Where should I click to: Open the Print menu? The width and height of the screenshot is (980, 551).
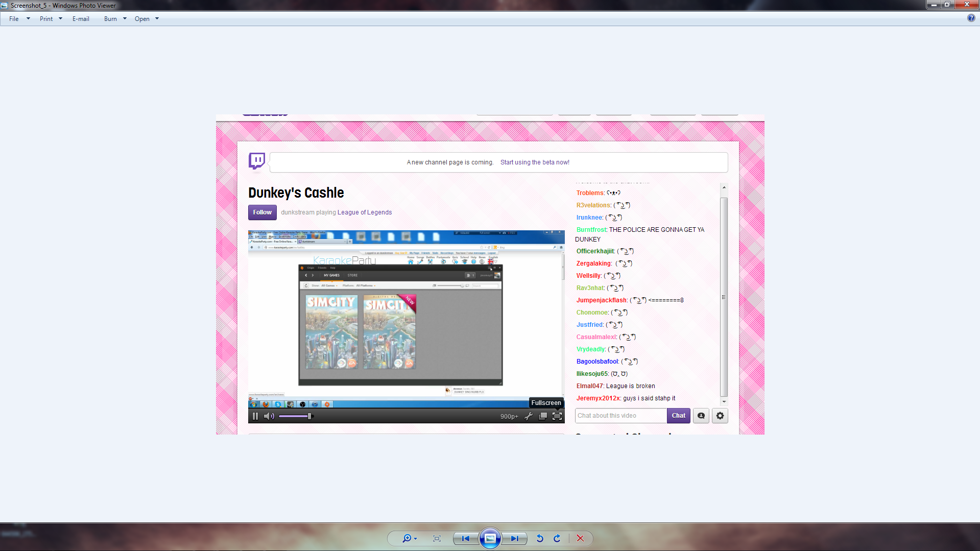tap(46, 19)
